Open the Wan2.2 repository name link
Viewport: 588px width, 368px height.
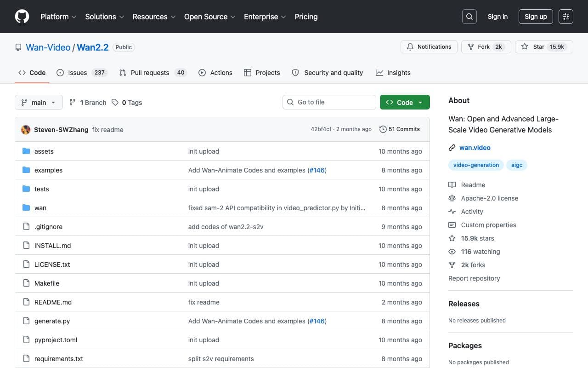click(x=93, y=47)
